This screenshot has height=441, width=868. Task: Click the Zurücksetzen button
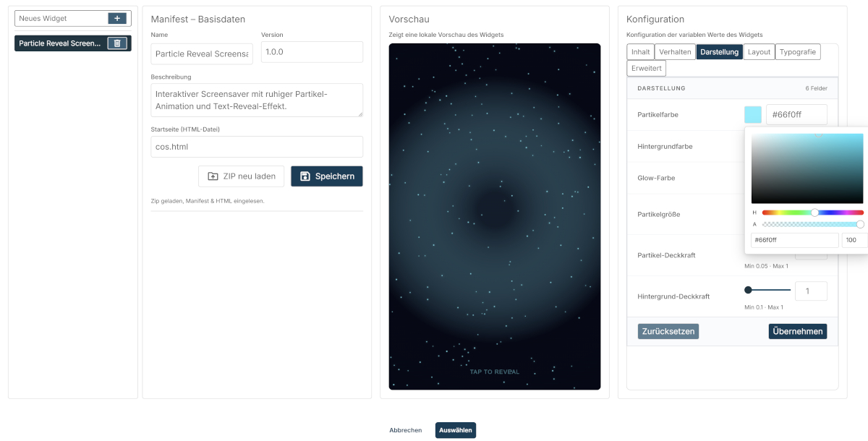tap(668, 331)
